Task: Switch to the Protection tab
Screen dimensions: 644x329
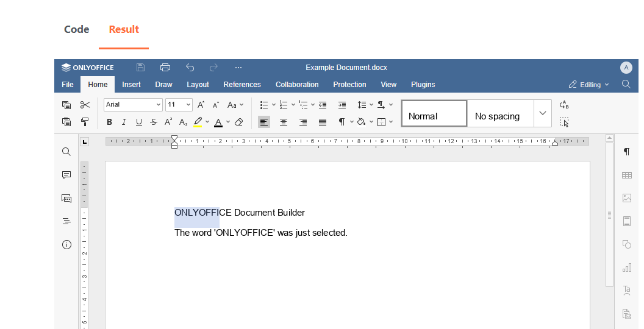Action: click(349, 85)
